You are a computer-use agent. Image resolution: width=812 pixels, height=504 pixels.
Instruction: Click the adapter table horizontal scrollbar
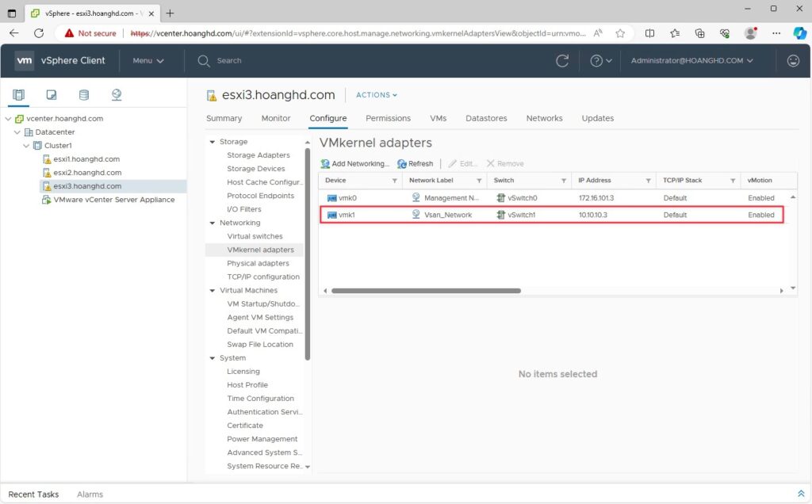[426, 291]
